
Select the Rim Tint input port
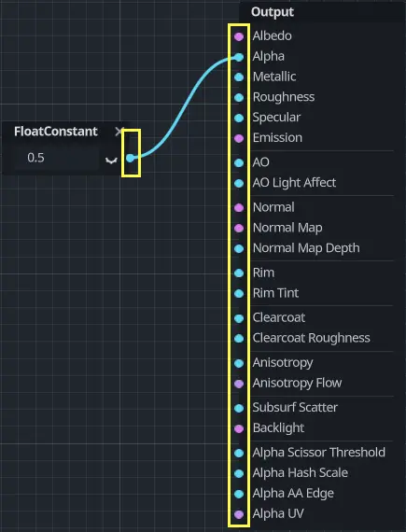coord(239,293)
